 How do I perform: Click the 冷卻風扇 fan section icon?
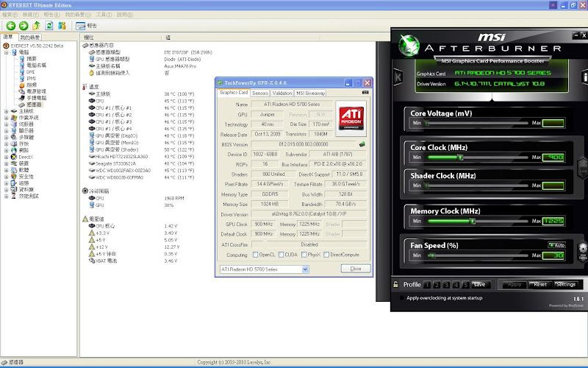coord(85,191)
